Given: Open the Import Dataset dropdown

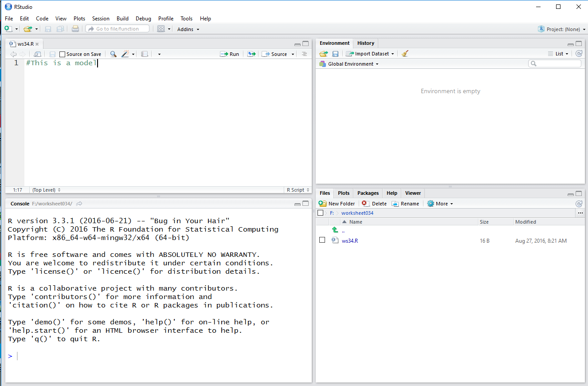Looking at the screenshot, I should pyautogui.click(x=370, y=54).
